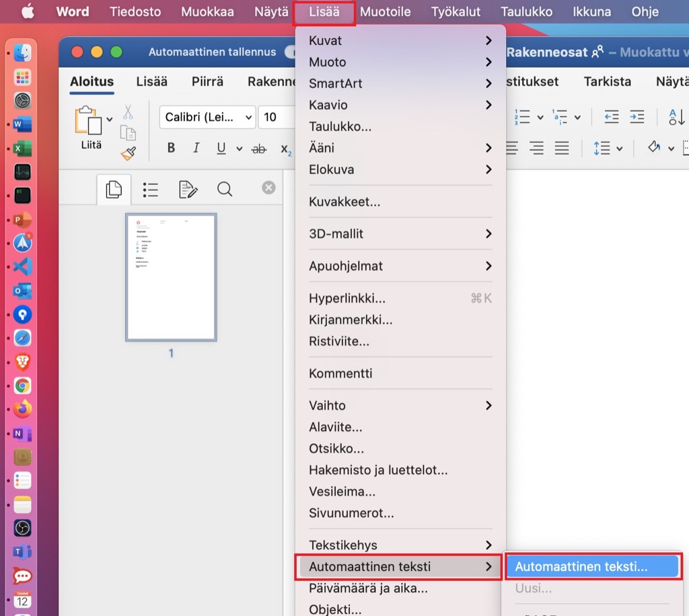689x616 pixels.
Task: Click the Paste (Liitä) clipboard icon
Action: [88, 120]
